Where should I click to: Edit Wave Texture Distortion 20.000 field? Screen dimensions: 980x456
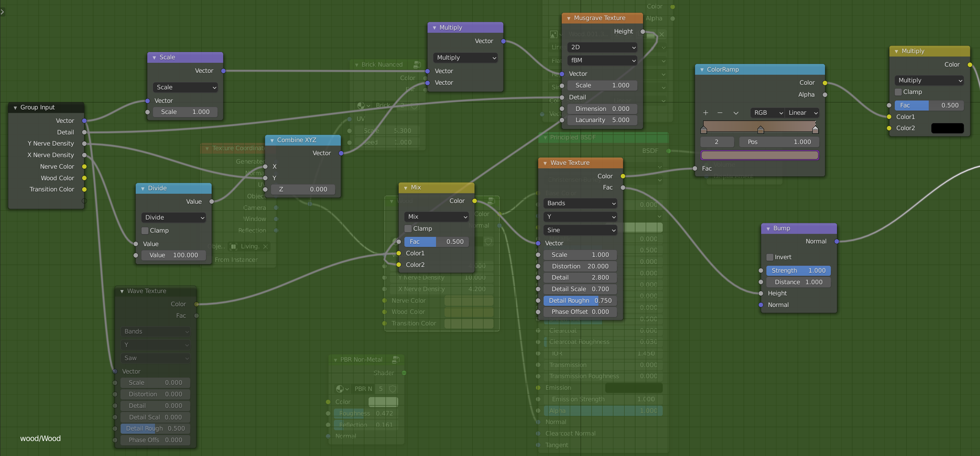[580, 267]
